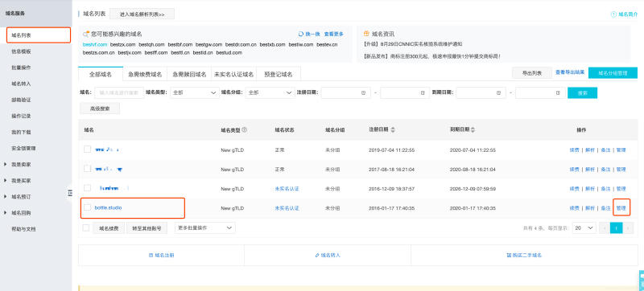Open 操作记录 in the sidebar
Screen dimensions: 644x291
(22, 116)
